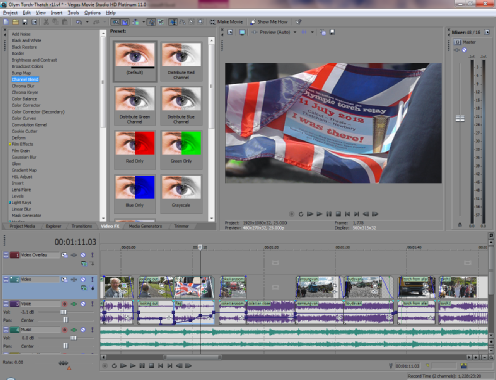Open an existing project with folder icon

[x=15, y=22]
